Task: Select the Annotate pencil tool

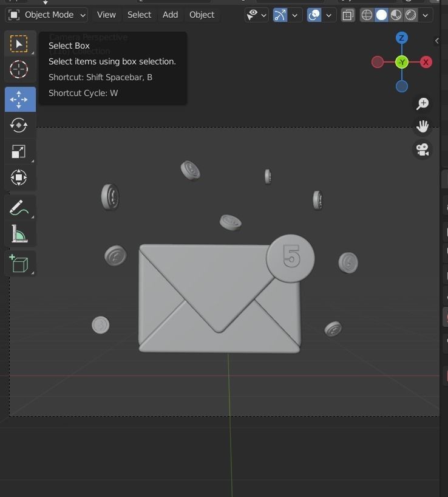Action: pos(19,208)
